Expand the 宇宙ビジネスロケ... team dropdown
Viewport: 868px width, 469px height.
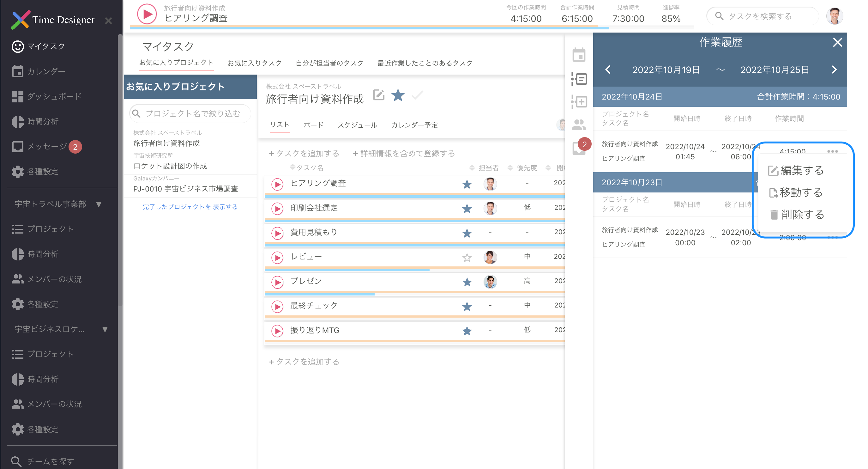(x=105, y=329)
